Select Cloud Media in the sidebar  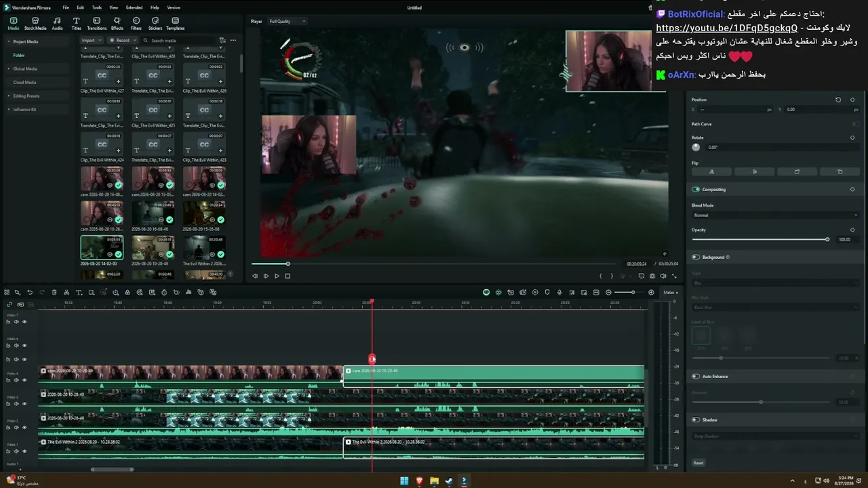(x=24, y=82)
